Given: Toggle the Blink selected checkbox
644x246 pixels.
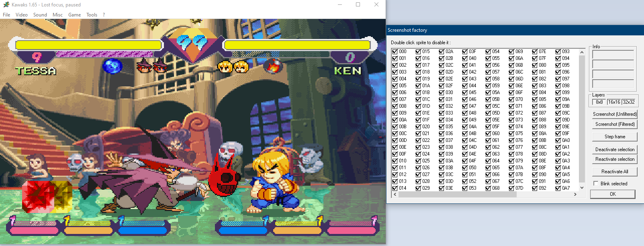Looking at the screenshot, I should (596, 183).
